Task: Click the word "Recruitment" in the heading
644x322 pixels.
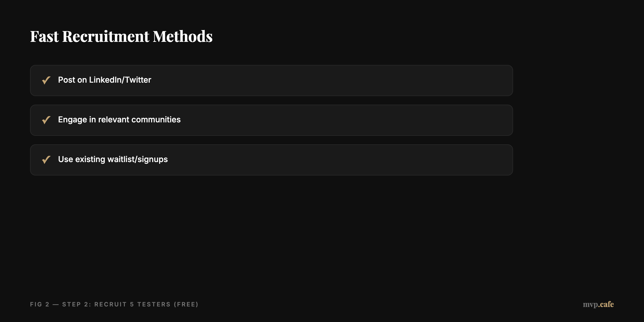Action: pyautogui.click(x=106, y=36)
